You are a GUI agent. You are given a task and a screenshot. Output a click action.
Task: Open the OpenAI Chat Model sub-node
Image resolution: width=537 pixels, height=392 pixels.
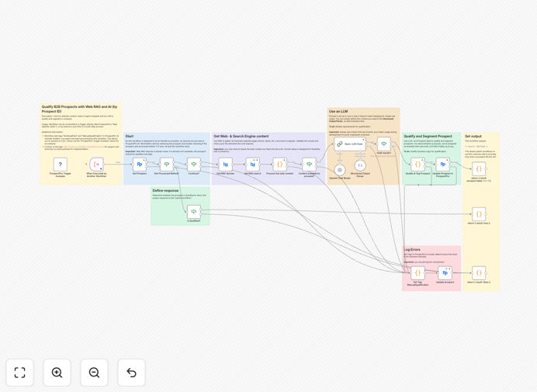[340, 170]
